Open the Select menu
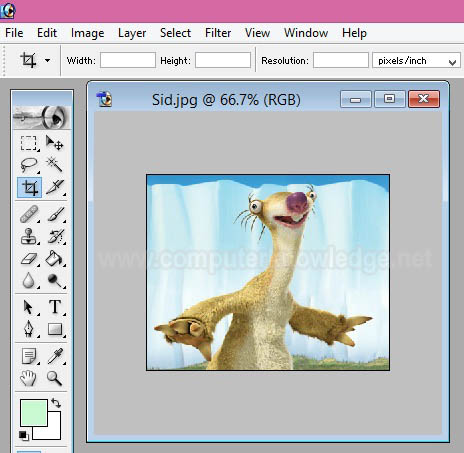Image resolution: width=464 pixels, height=453 pixels. [175, 33]
